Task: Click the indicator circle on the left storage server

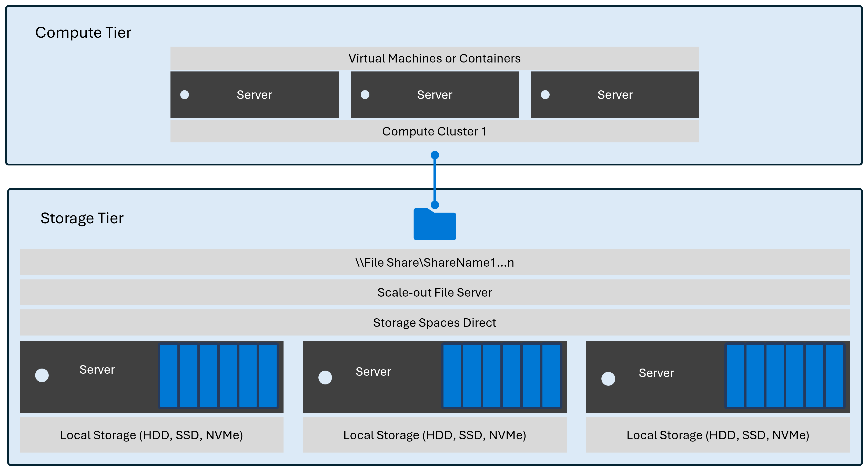Action: tap(42, 375)
